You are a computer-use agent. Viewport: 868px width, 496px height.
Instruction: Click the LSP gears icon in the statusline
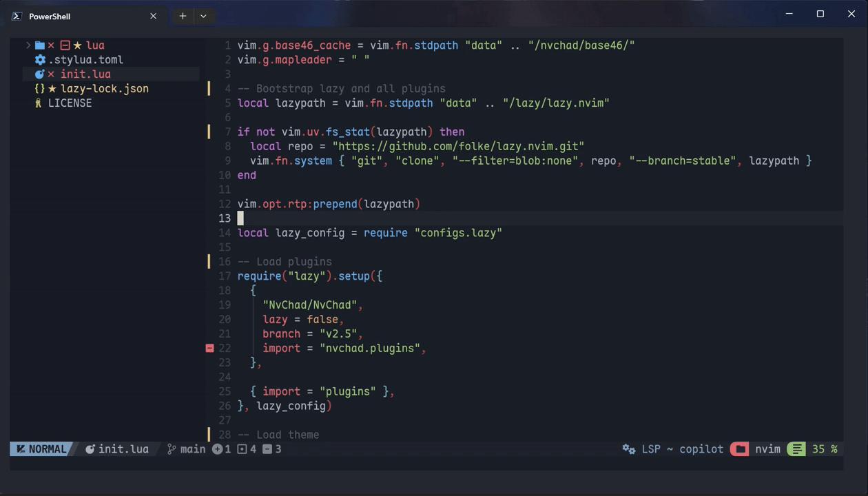tap(628, 448)
